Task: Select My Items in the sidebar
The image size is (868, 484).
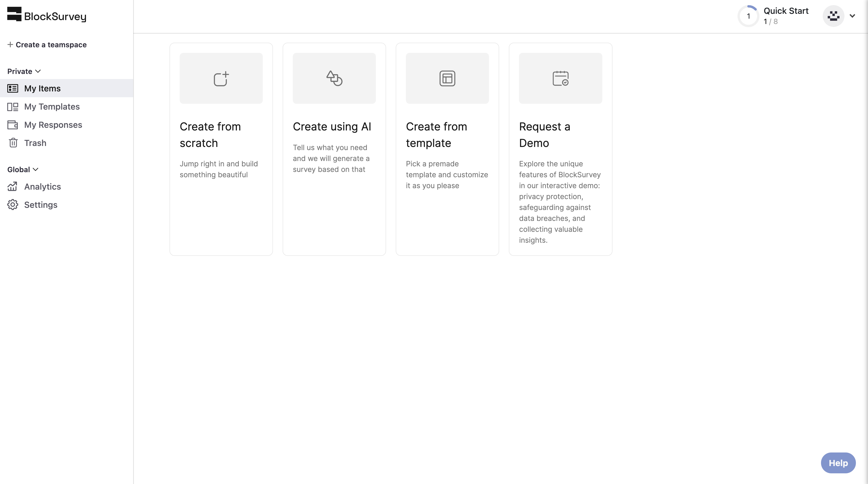Action: click(x=67, y=88)
